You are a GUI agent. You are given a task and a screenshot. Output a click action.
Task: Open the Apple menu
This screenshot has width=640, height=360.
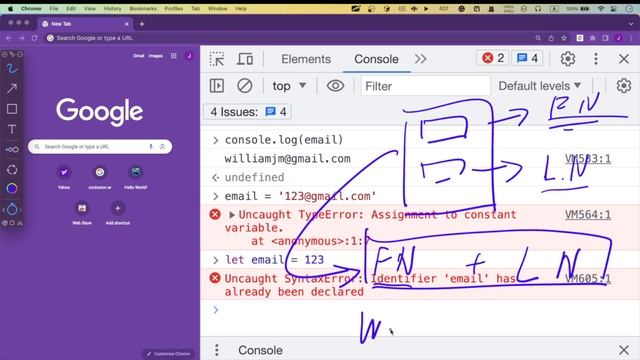(x=11, y=8)
